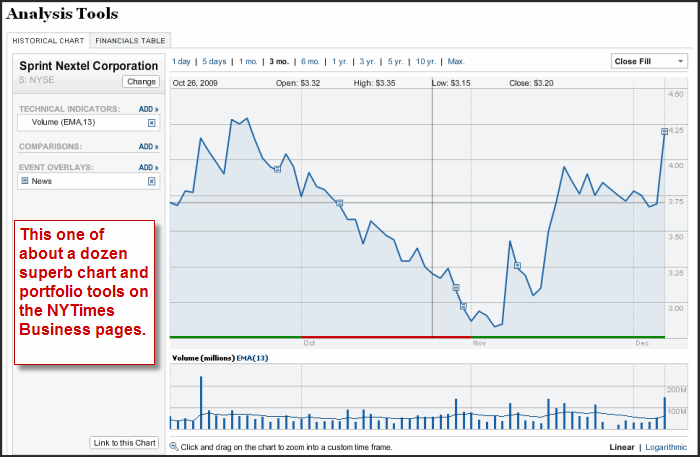Set time range to Max.
This screenshot has height=457, width=700.
click(x=456, y=62)
